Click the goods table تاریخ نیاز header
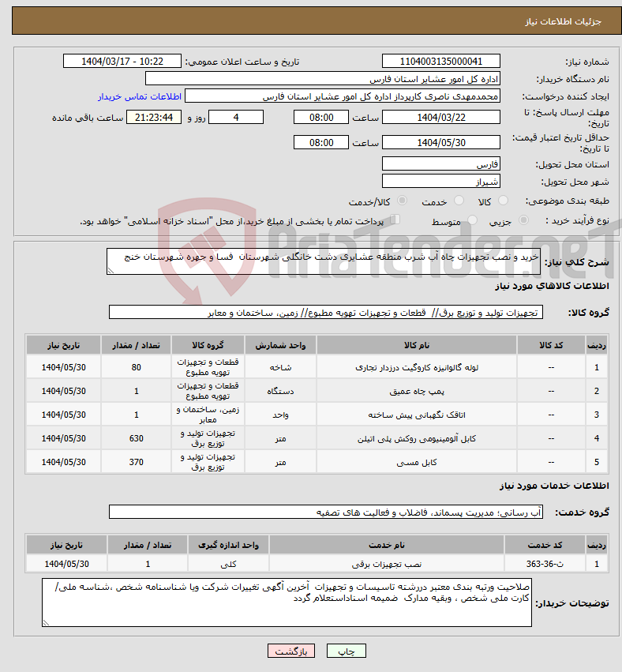 [x=63, y=345]
